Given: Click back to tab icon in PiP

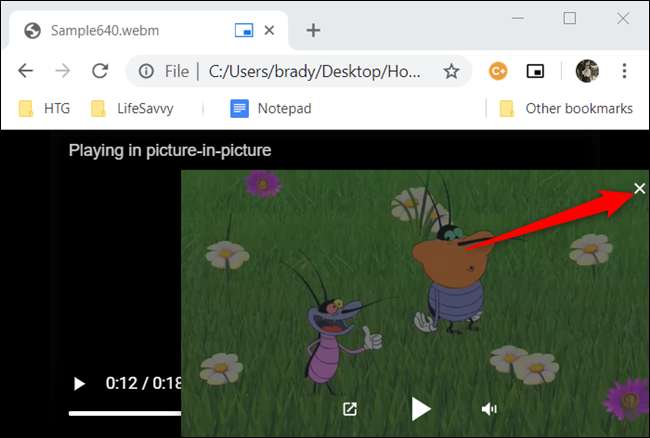Looking at the screenshot, I should (x=349, y=409).
